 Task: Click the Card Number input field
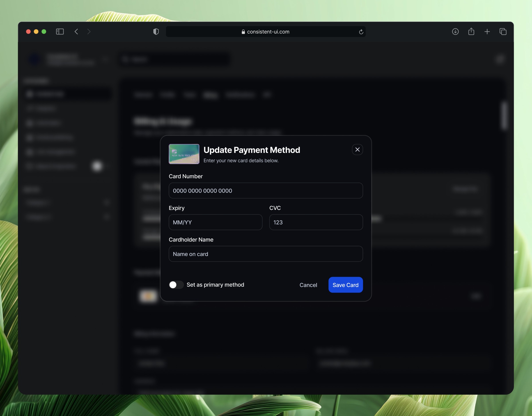point(266,190)
